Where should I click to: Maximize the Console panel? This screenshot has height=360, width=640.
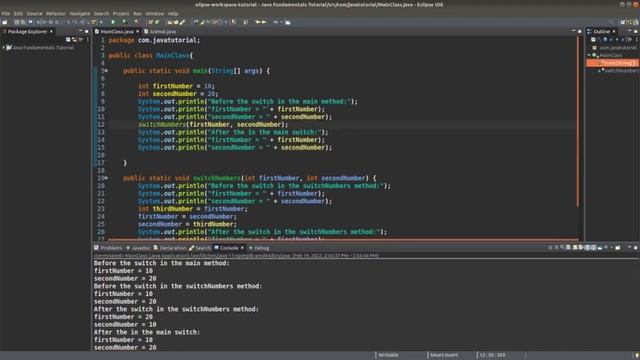(x=636, y=247)
